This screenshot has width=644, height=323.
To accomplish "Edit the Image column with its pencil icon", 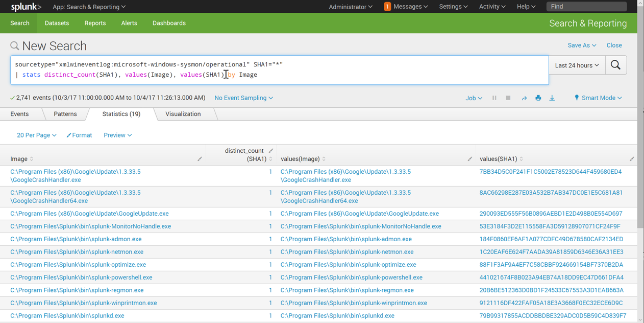I will (x=200, y=159).
